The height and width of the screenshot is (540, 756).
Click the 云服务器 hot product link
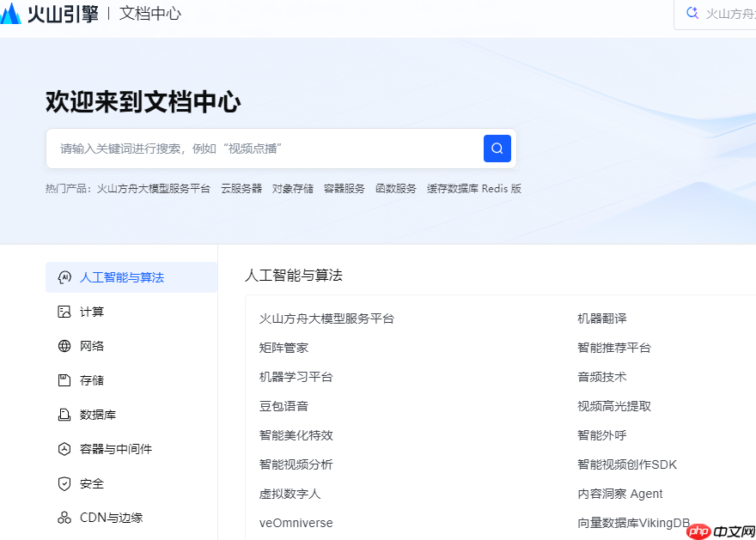click(241, 188)
